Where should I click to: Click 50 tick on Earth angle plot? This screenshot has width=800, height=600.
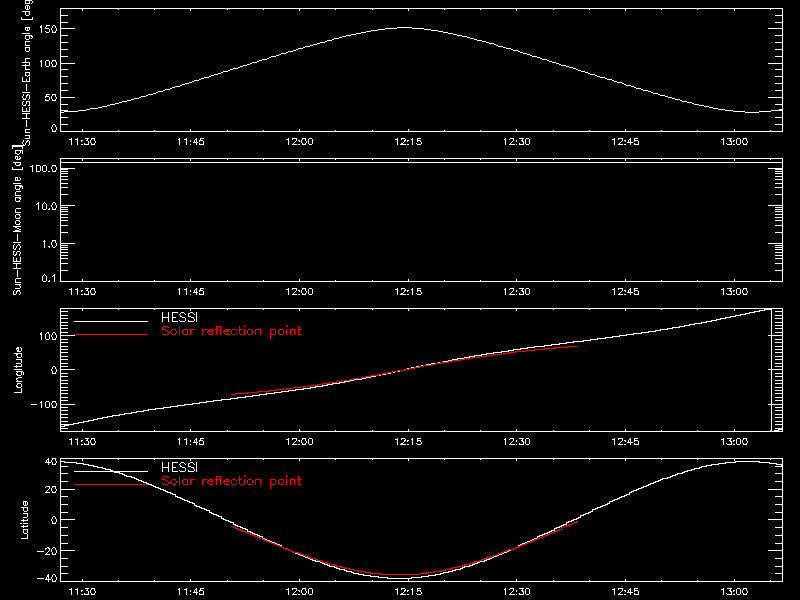click(x=51, y=97)
